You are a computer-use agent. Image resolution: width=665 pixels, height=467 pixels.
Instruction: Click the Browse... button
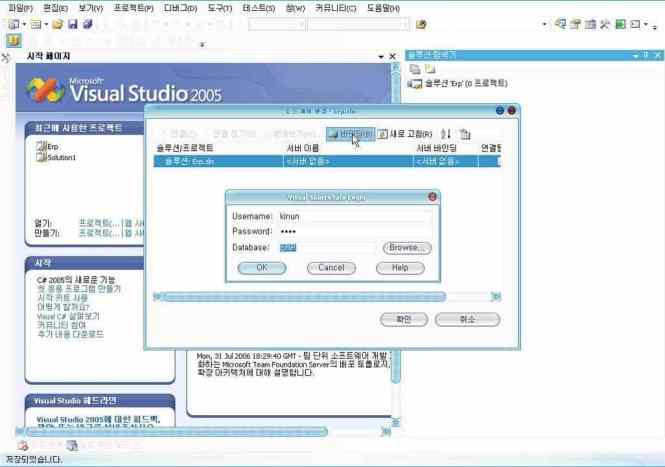tap(407, 247)
